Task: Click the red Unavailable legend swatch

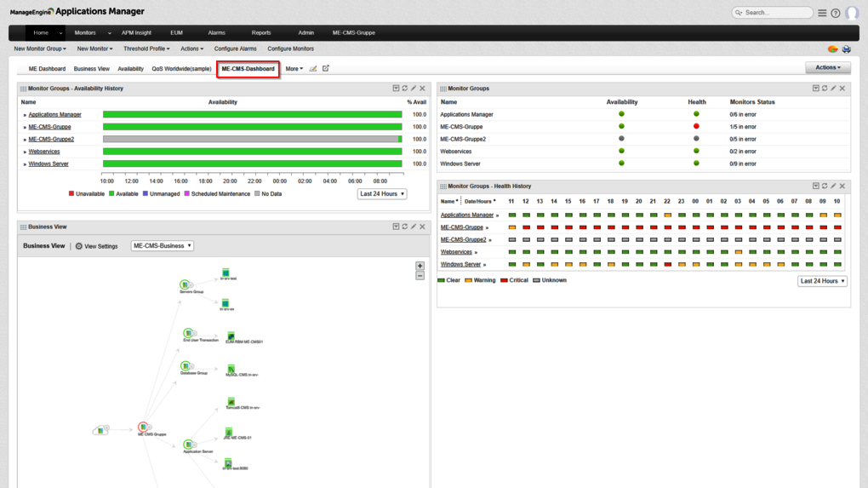Action: coord(71,194)
